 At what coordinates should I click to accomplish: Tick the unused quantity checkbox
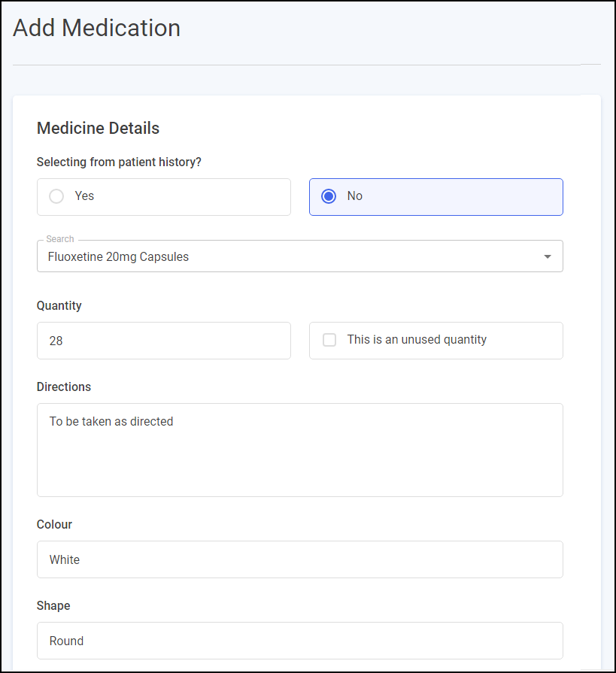point(329,340)
